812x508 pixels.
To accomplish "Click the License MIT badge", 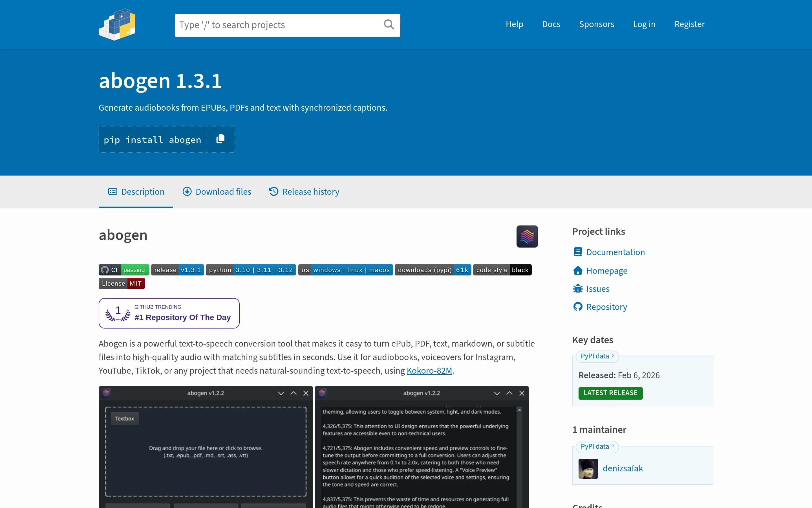I will point(122,283).
